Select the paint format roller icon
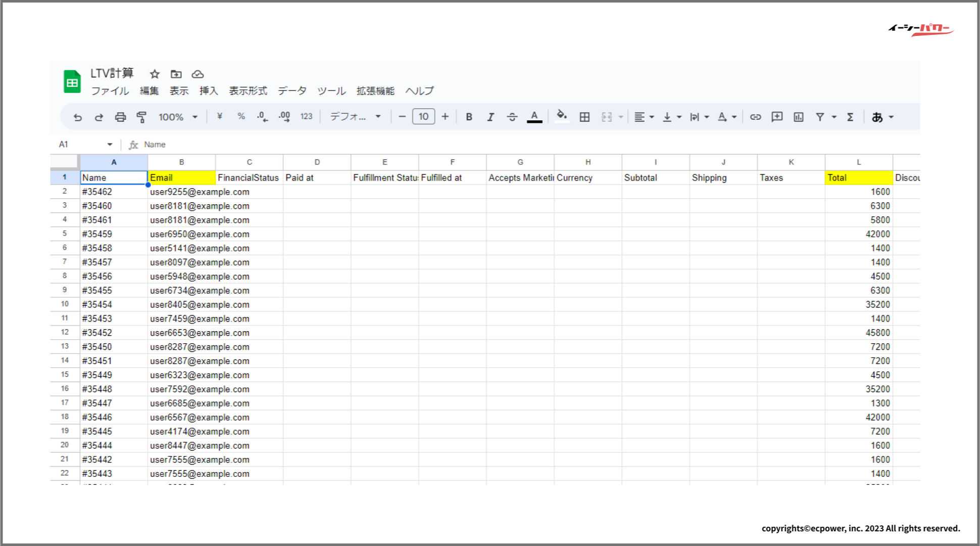980x546 pixels. pyautogui.click(x=141, y=117)
